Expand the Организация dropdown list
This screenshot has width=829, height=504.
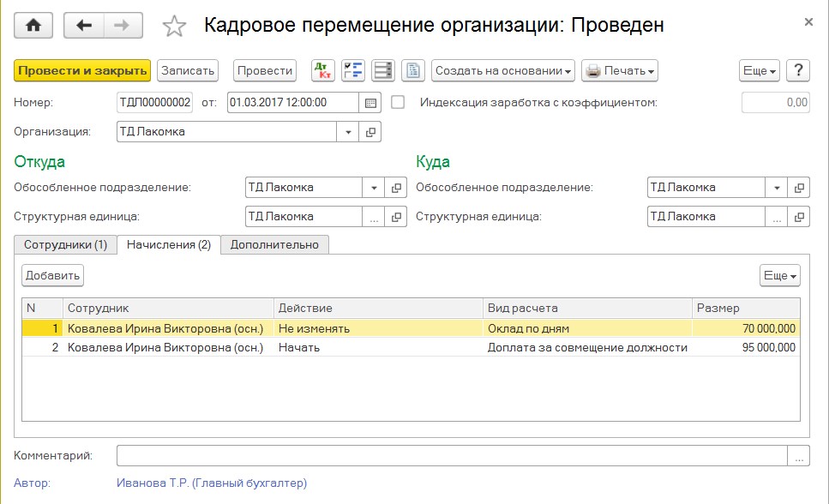(348, 132)
